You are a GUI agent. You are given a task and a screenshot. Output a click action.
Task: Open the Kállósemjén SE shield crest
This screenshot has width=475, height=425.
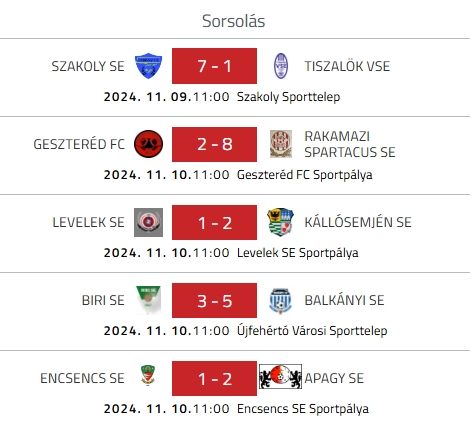pos(280,222)
